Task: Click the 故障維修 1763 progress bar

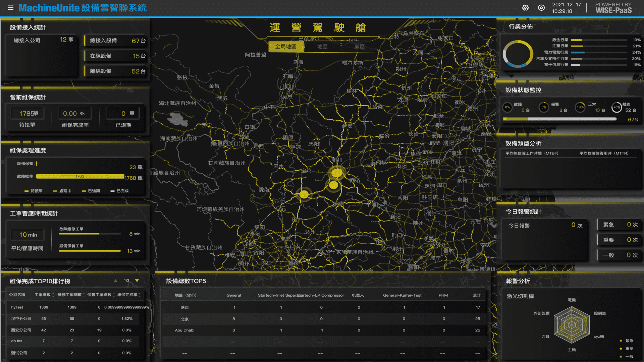Action: pyautogui.click(x=80, y=176)
